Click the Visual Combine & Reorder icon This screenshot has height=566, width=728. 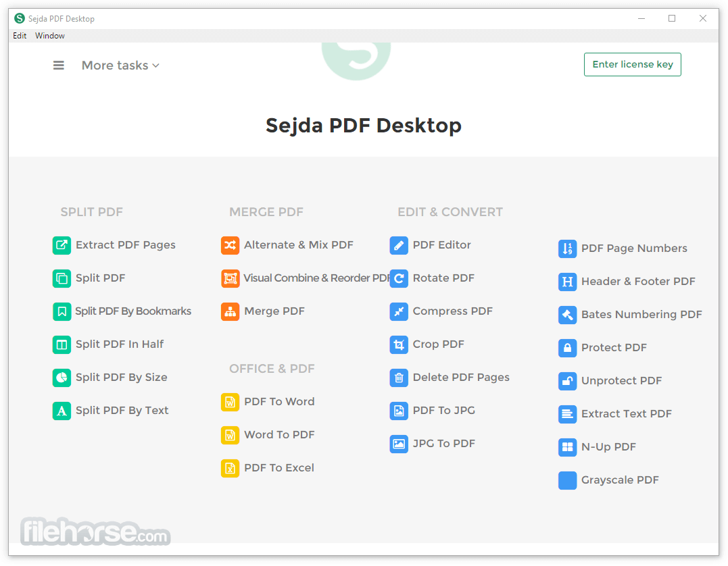click(230, 278)
